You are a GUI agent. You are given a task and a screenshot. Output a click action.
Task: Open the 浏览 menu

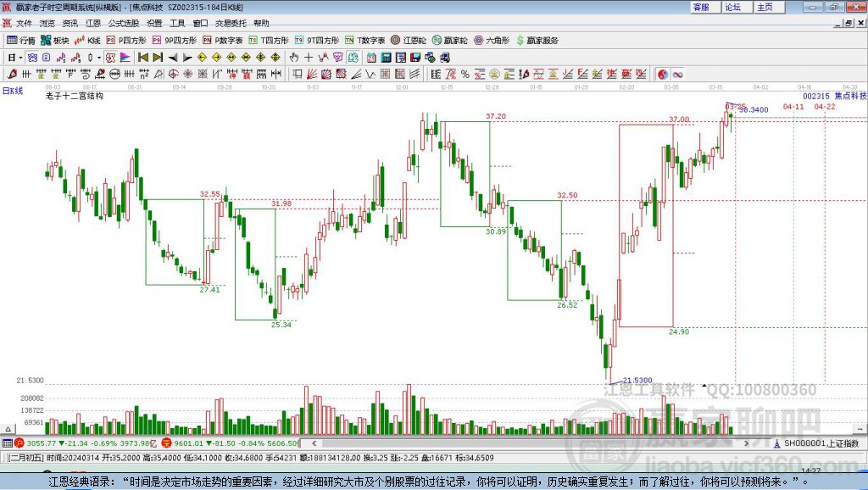[x=47, y=23]
